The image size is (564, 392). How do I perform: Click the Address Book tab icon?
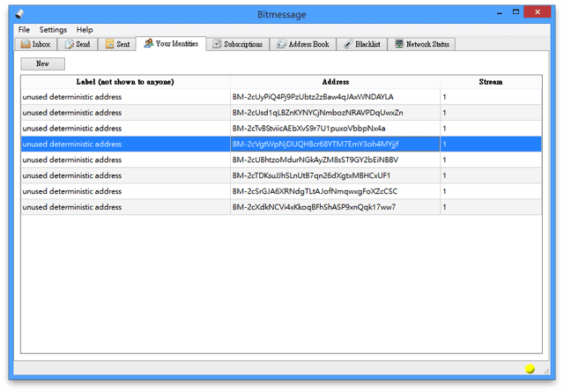280,44
